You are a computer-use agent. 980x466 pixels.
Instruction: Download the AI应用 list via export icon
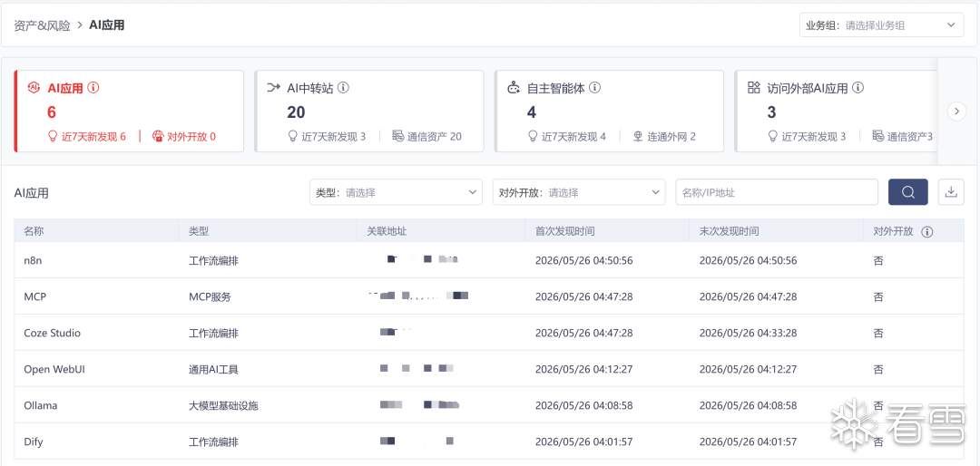coord(951,192)
